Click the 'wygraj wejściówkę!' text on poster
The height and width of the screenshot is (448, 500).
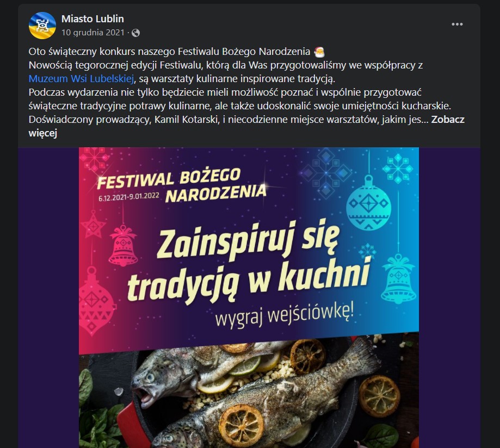(285, 316)
